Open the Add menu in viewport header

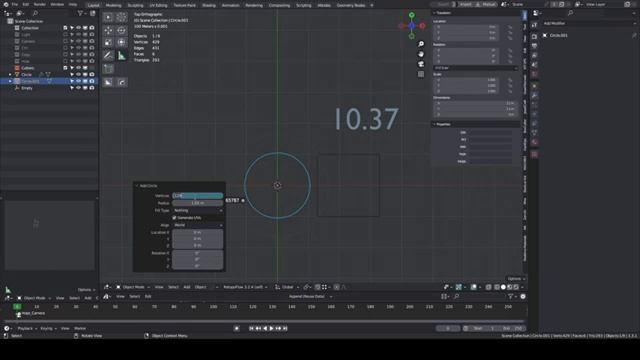point(187,287)
